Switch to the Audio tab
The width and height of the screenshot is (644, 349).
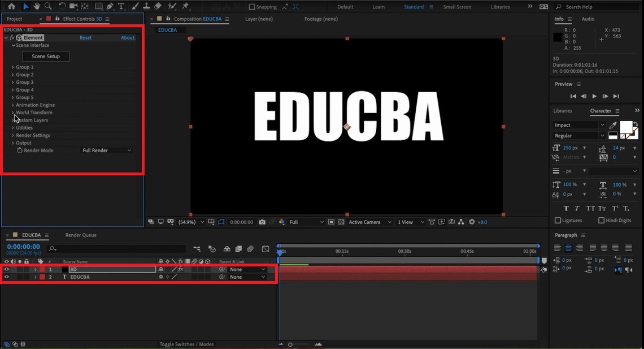[588, 19]
